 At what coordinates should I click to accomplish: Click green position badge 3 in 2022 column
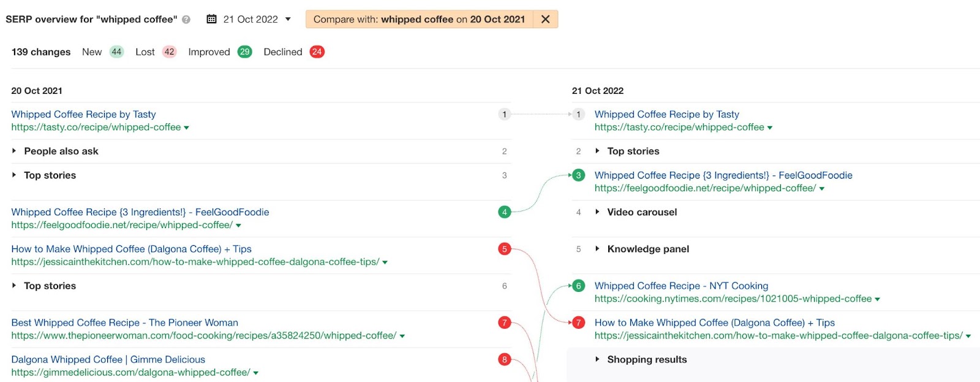coord(578,175)
